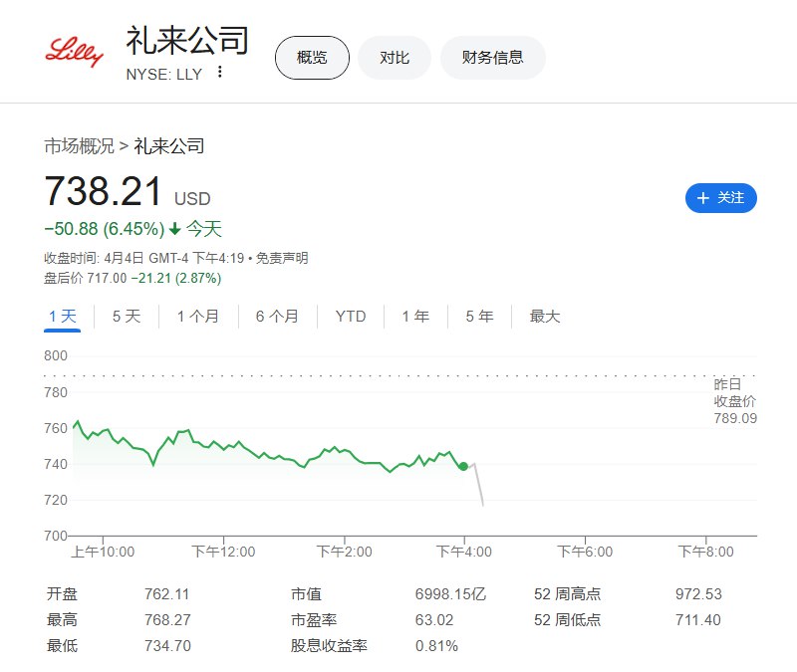Click the green closing price dot on chart
Viewport: 797px width, 672px height.
tap(463, 466)
